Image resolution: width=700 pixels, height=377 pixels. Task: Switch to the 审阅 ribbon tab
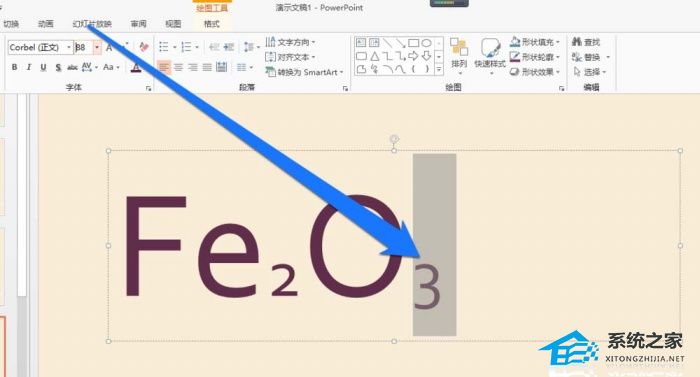point(138,24)
